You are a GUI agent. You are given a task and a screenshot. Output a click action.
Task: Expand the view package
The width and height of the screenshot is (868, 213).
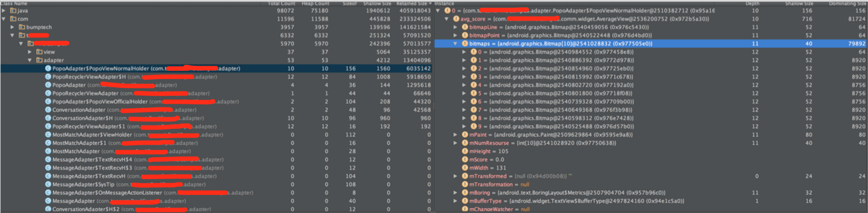click(x=30, y=52)
